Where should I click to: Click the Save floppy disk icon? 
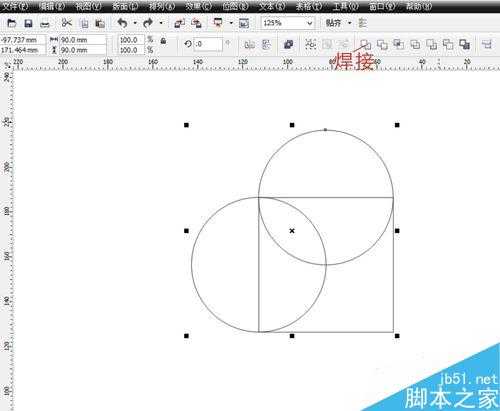click(x=28, y=23)
